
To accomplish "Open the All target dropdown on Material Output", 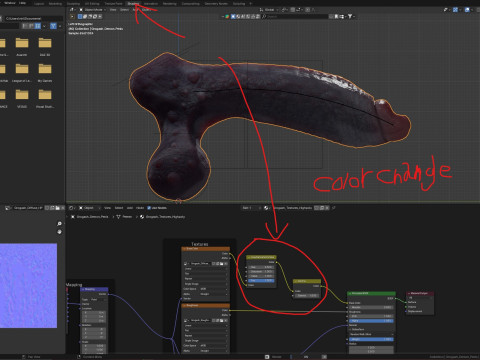I will pos(420,298).
